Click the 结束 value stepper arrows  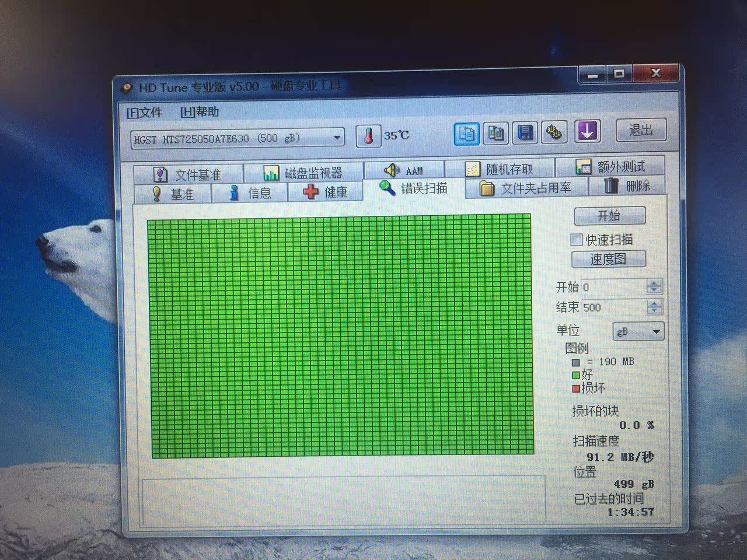pyautogui.click(x=654, y=306)
